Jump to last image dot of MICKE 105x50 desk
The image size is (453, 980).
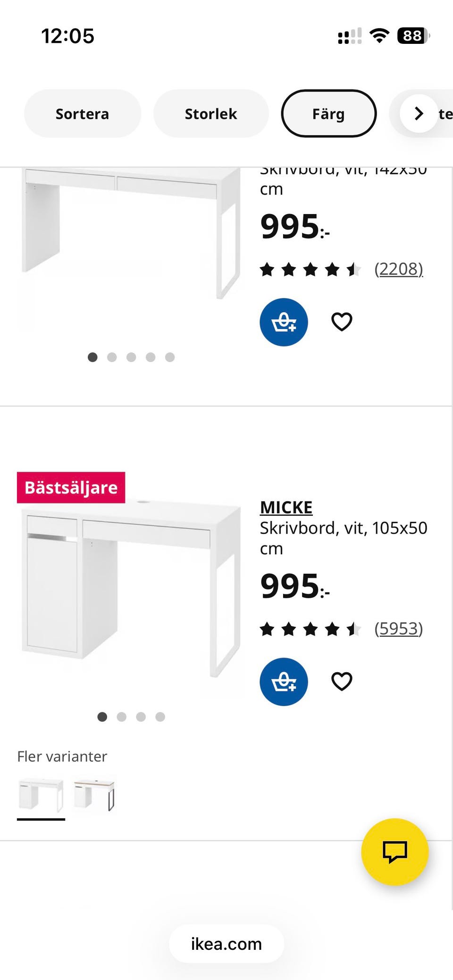point(160,717)
